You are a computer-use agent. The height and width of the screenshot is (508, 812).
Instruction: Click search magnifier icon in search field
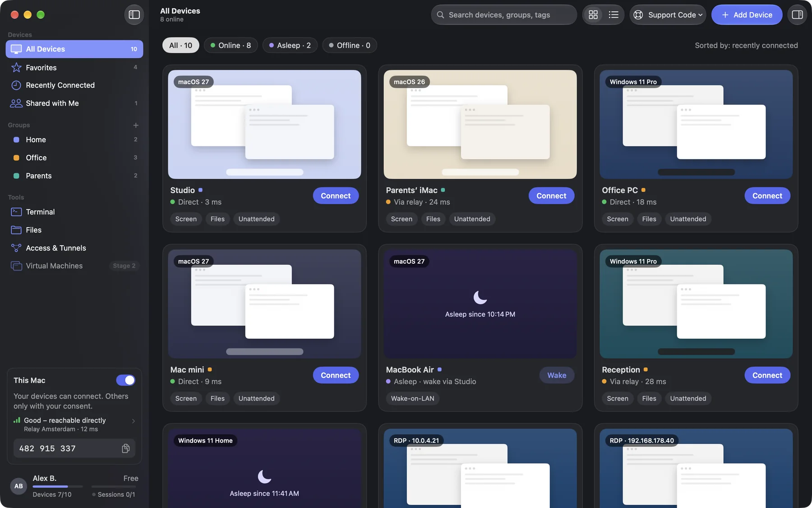pyautogui.click(x=440, y=15)
